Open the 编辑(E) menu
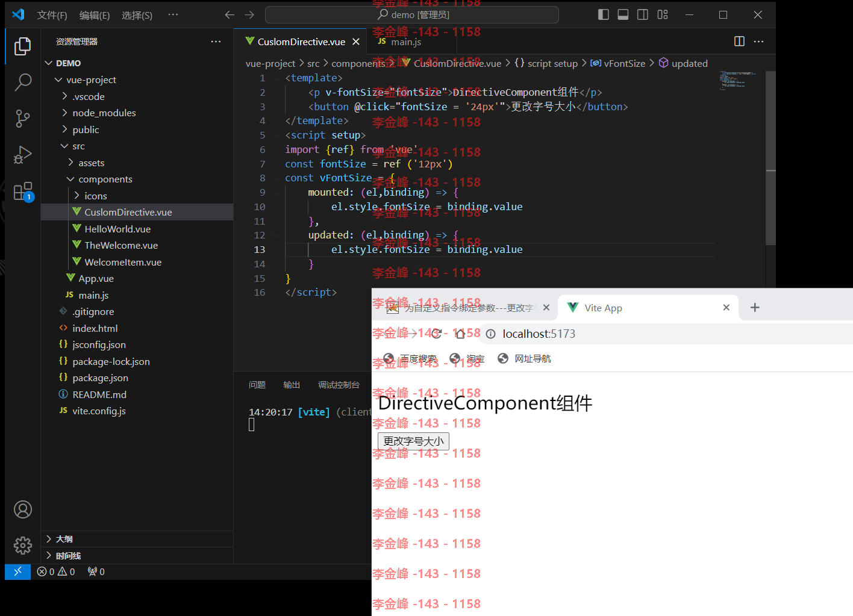 (x=95, y=15)
